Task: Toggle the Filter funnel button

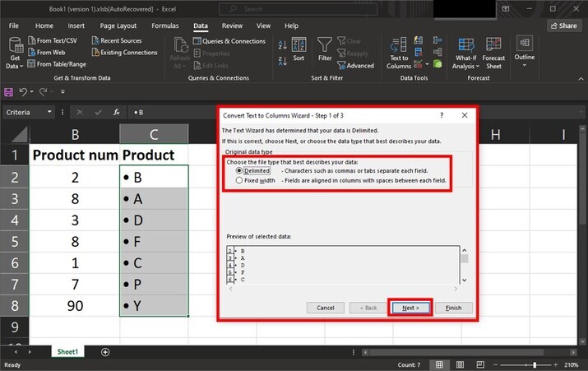Action: pos(325,49)
